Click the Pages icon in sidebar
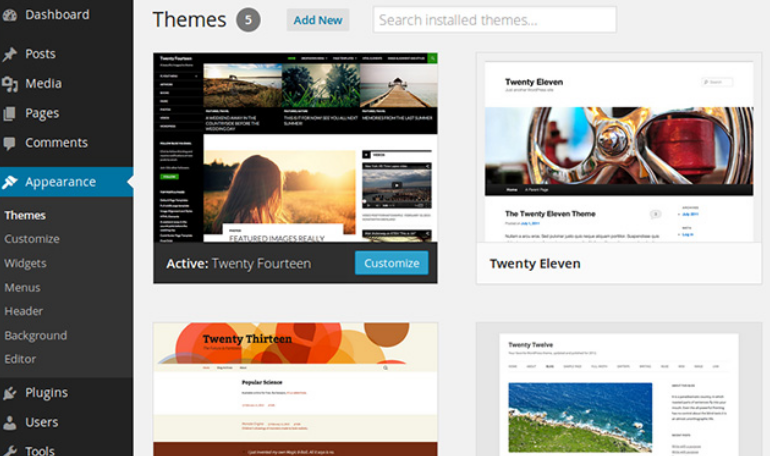 pyautogui.click(x=10, y=114)
